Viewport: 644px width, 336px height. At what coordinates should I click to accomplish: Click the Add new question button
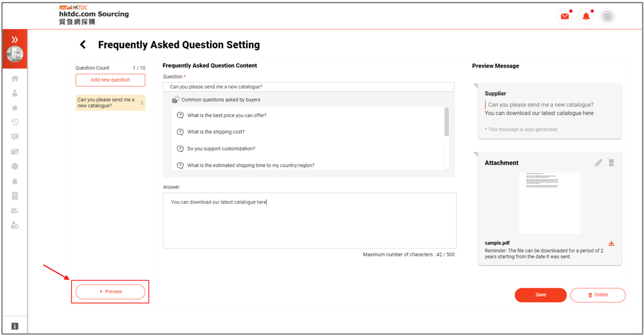point(111,80)
